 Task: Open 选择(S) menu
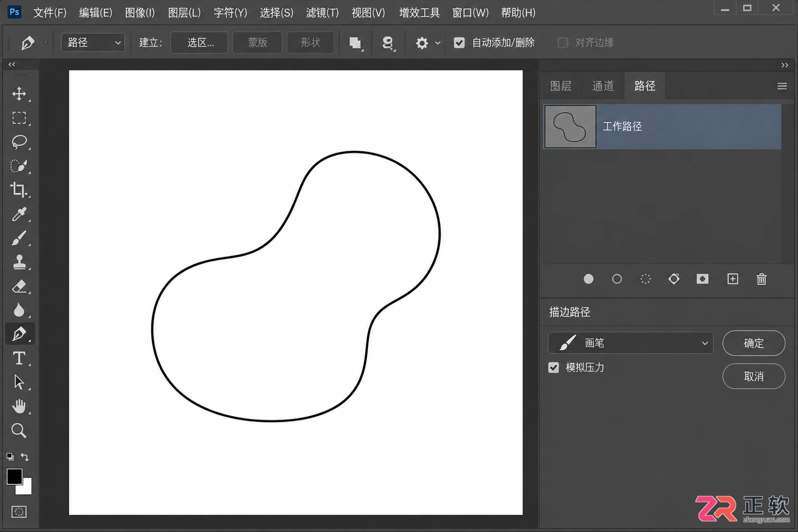[x=277, y=12]
